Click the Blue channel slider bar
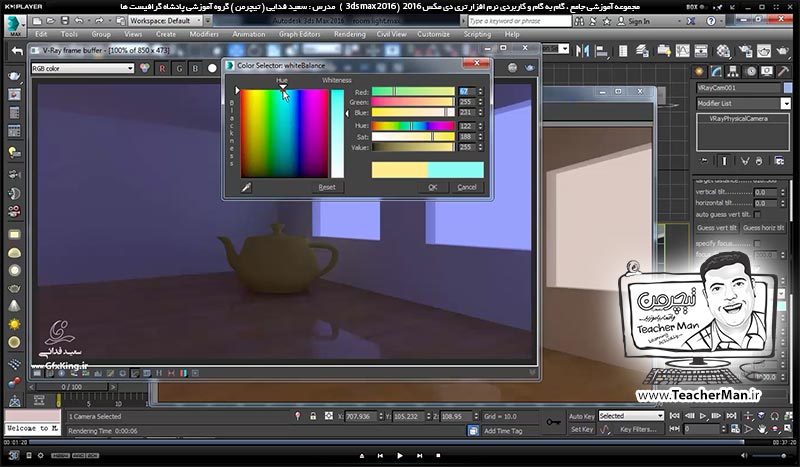The height and width of the screenshot is (467, 800). [413, 112]
